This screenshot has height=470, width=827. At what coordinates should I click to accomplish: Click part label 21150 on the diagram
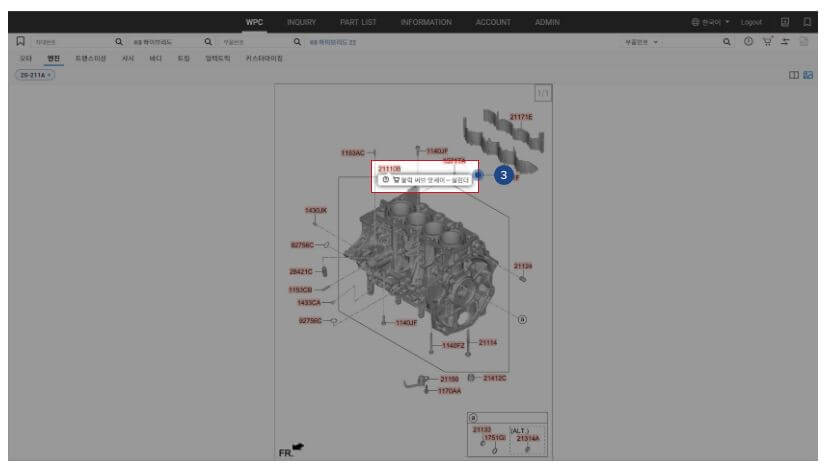[449, 379]
